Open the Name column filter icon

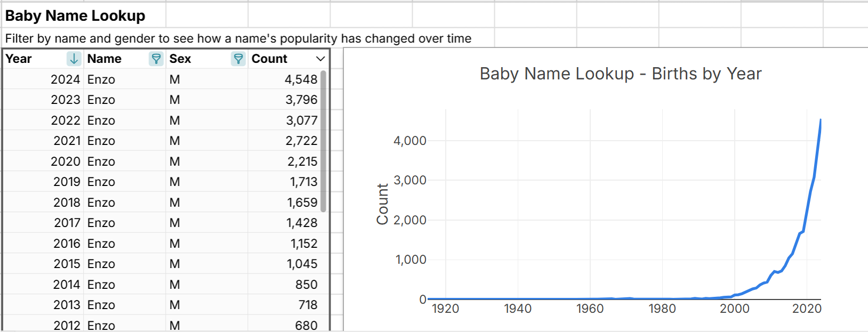click(x=156, y=59)
